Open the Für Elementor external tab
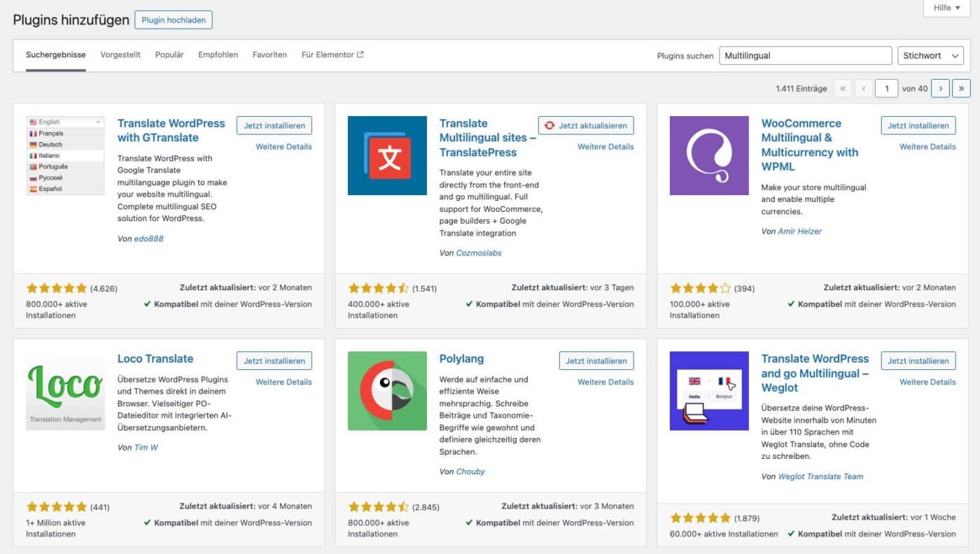The height and width of the screenshot is (554, 980). coord(332,55)
